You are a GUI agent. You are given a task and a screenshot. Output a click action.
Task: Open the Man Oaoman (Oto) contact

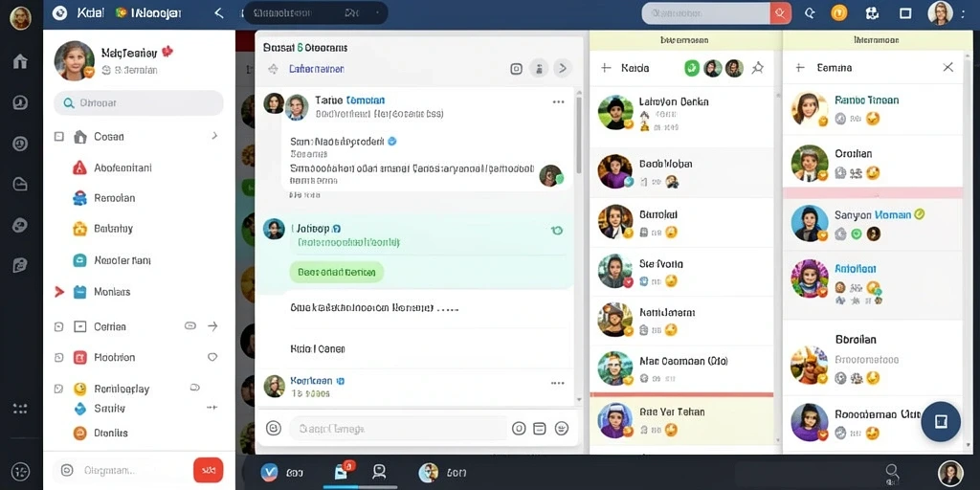pyautogui.click(x=681, y=368)
